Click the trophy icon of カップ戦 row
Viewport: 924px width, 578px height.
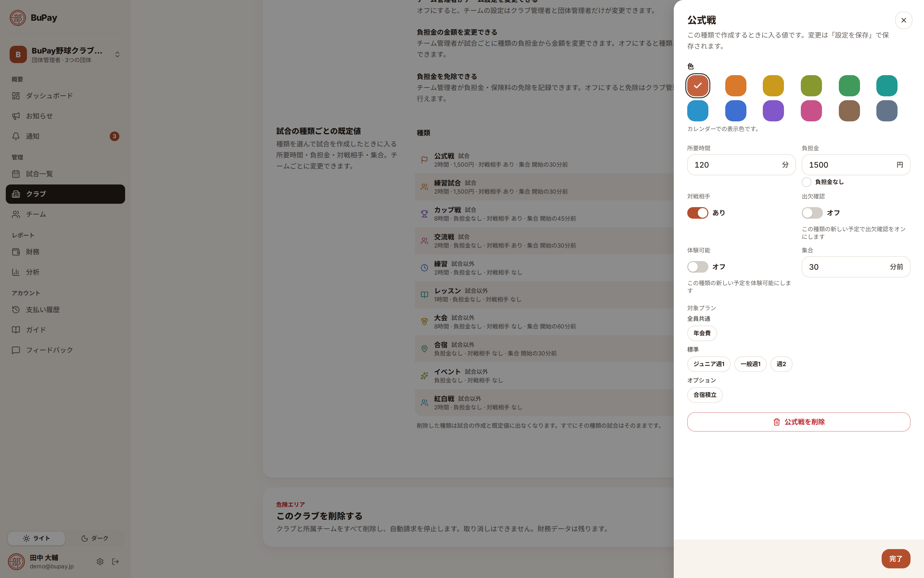click(x=424, y=214)
